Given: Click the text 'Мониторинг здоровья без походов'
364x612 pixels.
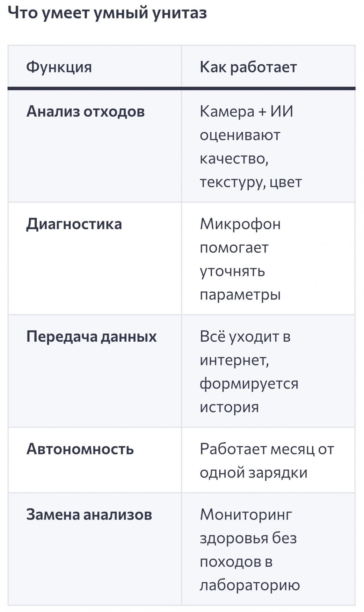Looking at the screenshot, I should click(248, 538).
